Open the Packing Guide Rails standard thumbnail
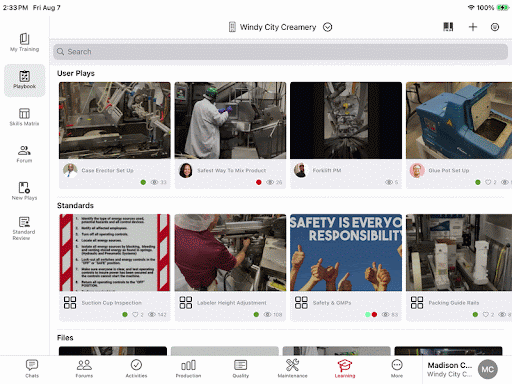 (459, 253)
